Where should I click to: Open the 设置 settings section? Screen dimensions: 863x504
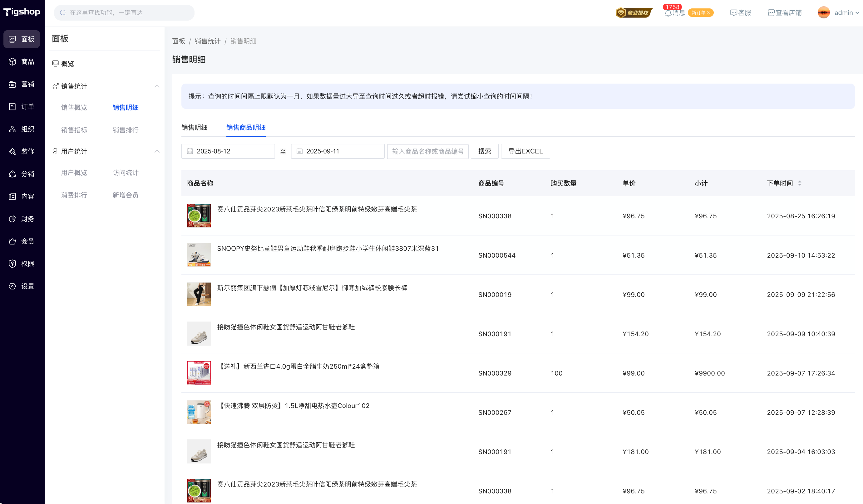(21, 286)
